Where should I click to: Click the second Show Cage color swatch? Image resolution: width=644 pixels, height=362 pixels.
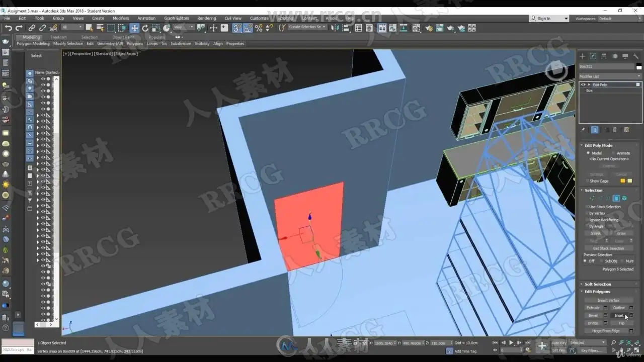pyautogui.click(x=629, y=181)
